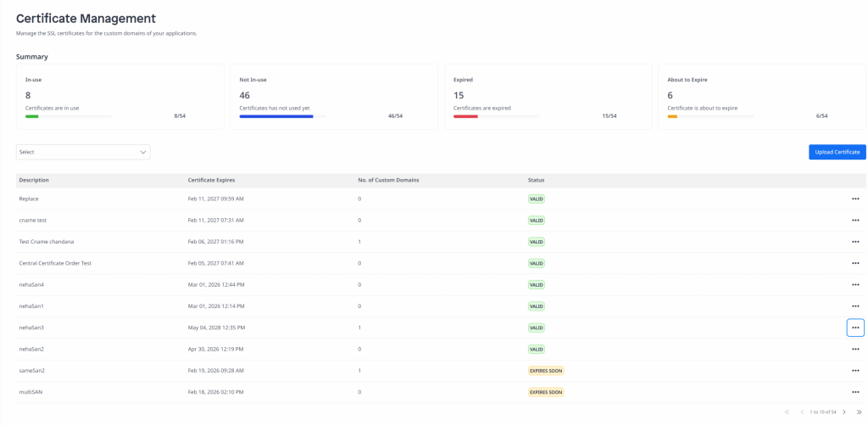Select the nehaSan4 certificate row
Image resolution: width=868 pixels, height=426 pixels.
(x=31, y=285)
